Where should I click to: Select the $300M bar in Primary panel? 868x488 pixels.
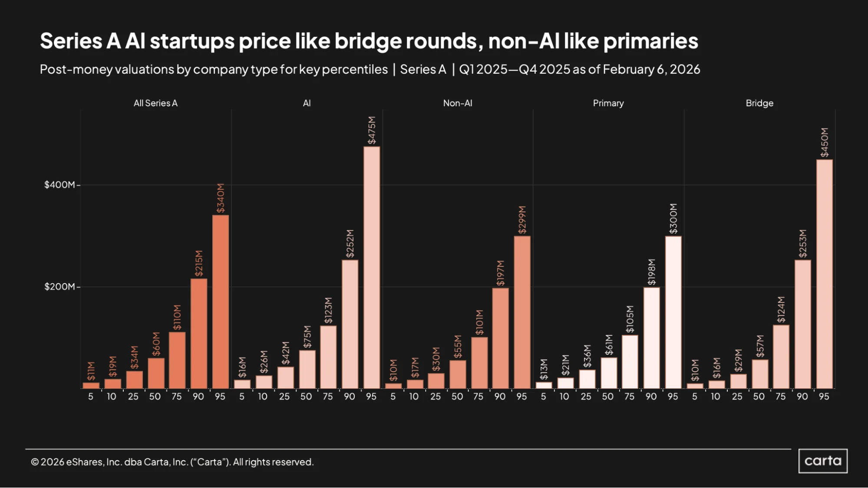point(673,312)
